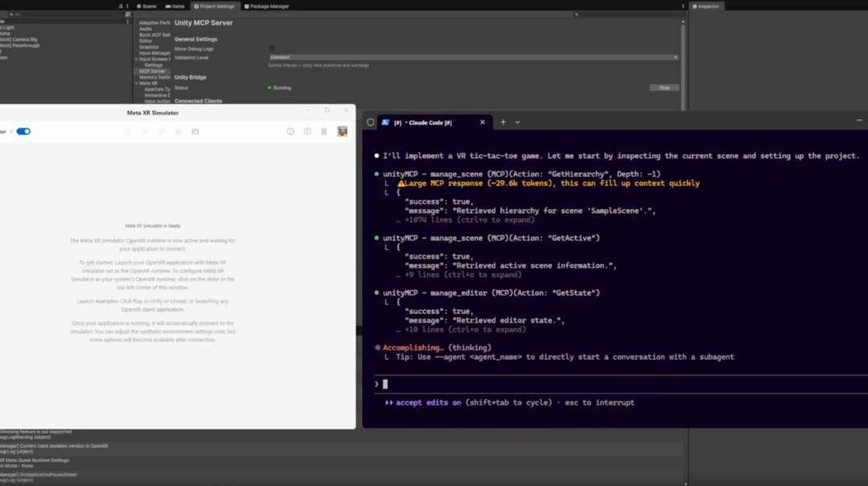This screenshot has height=486, width=868.
Task: Click the screen capture icon in the simulator toolbar
Action: 194,132
